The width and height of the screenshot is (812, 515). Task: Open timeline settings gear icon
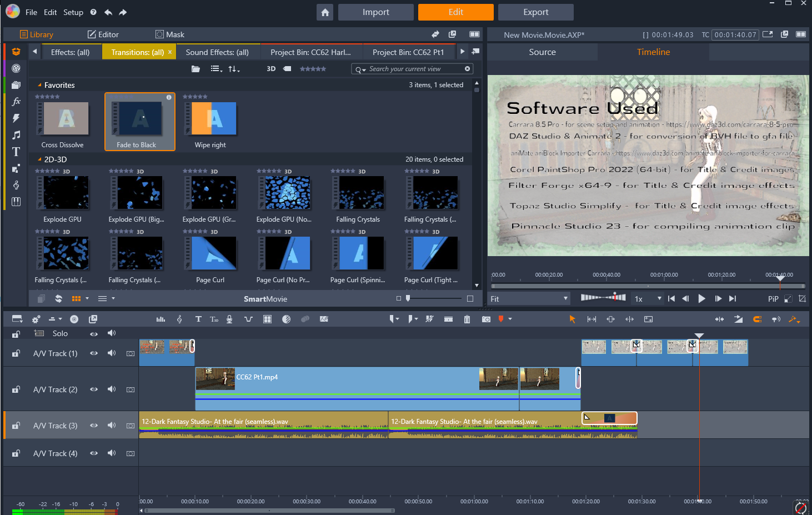[36, 319]
